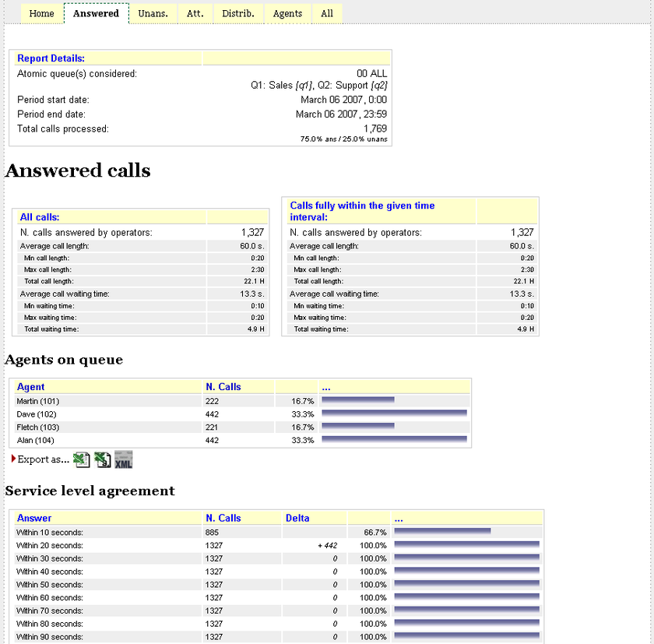This screenshot has height=644, width=654.
Task: Click N. Calls header in service level table
Action: [223, 518]
